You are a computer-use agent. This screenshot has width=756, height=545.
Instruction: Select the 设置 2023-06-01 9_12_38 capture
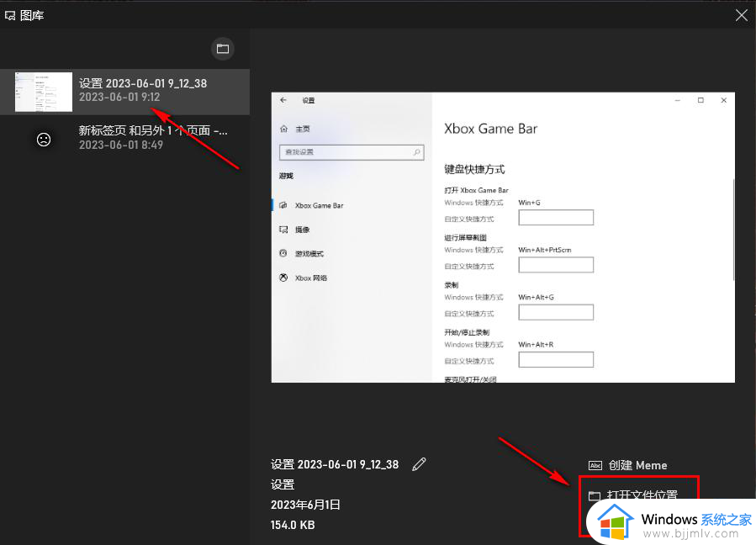click(x=124, y=92)
